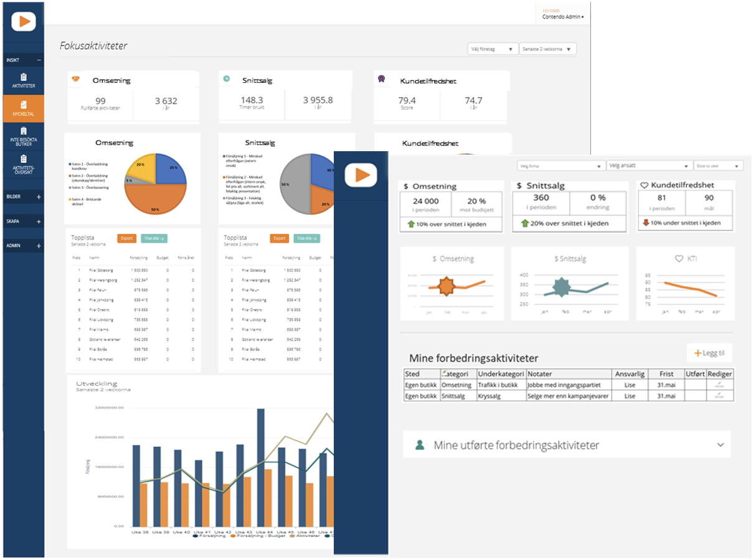Click red down arrow at 10% under snittet
This screenshot has width=756, height=560.
pos(645,223)
